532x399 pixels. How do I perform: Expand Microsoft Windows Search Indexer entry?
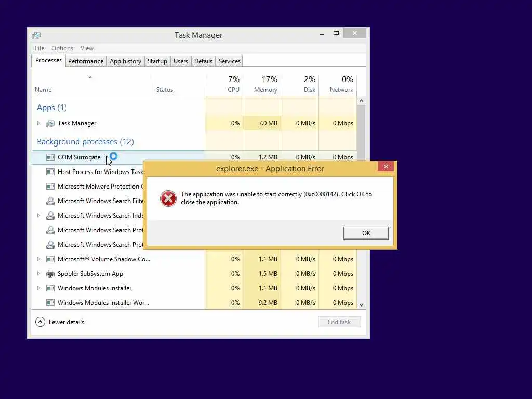point(38,216)
